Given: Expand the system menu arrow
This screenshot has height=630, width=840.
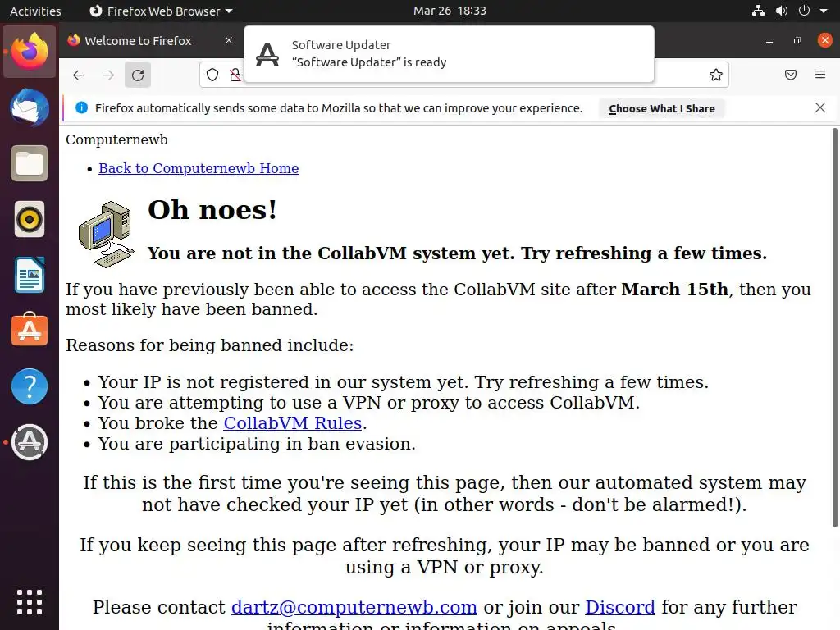Looking at the screenshot, I should tap(824, 11).
